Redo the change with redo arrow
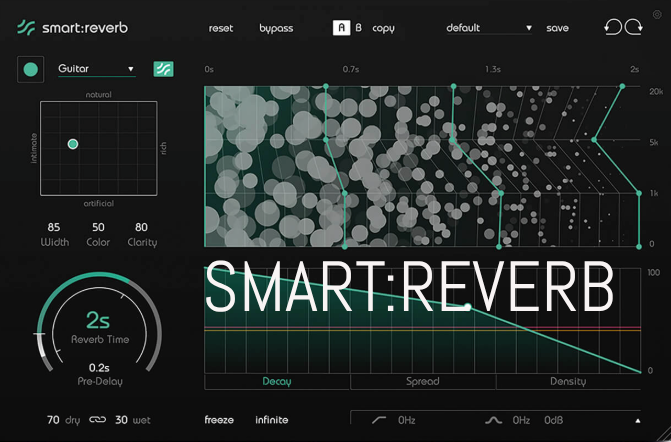The width and height of the screenshot is (671, 442). point(633,28)
